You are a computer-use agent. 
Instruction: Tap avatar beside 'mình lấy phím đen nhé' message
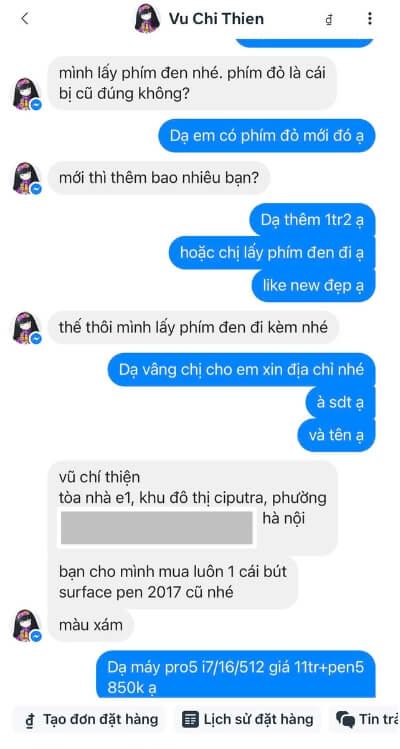[x=27, y=94]
